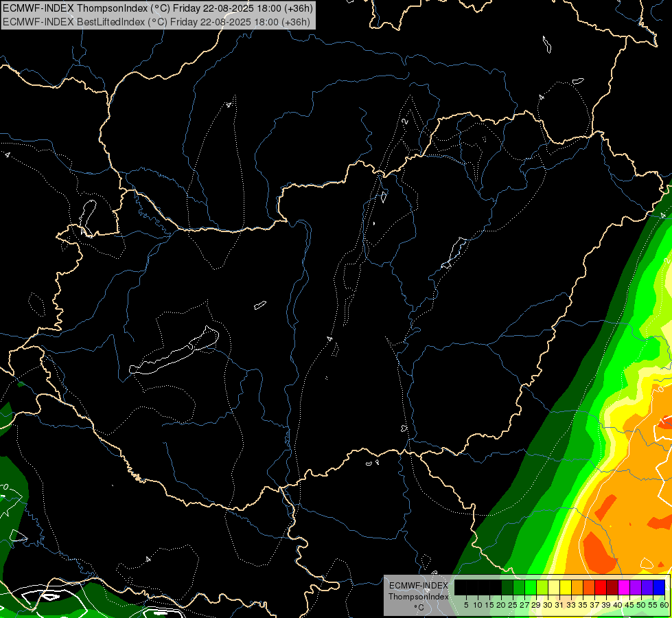Pick the legend value label 33
This screenshot has width=672, height=618.
571,605
